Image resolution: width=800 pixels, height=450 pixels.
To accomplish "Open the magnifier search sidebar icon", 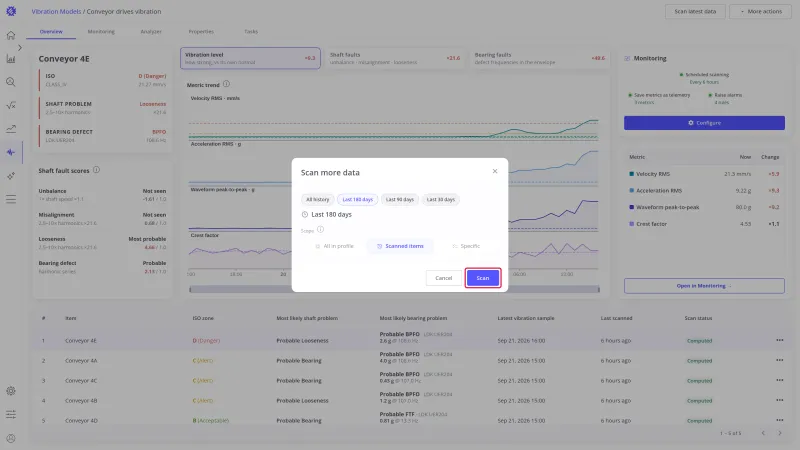I will point(11,82).
